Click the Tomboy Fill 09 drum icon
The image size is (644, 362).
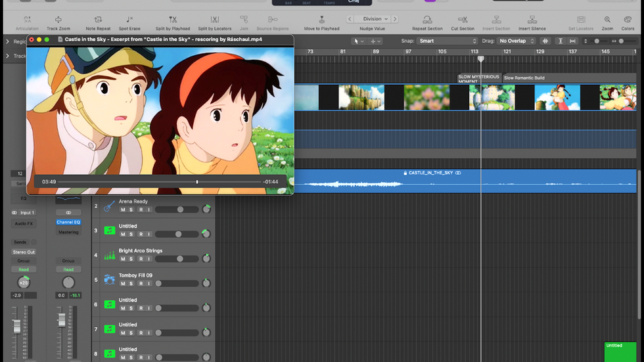[x=109, y=280]
